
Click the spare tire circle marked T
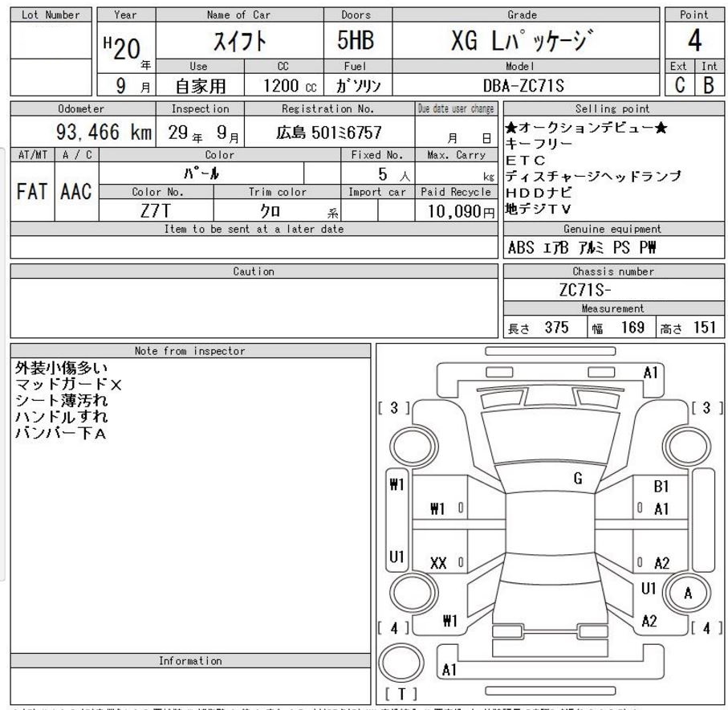click(401, 663)
